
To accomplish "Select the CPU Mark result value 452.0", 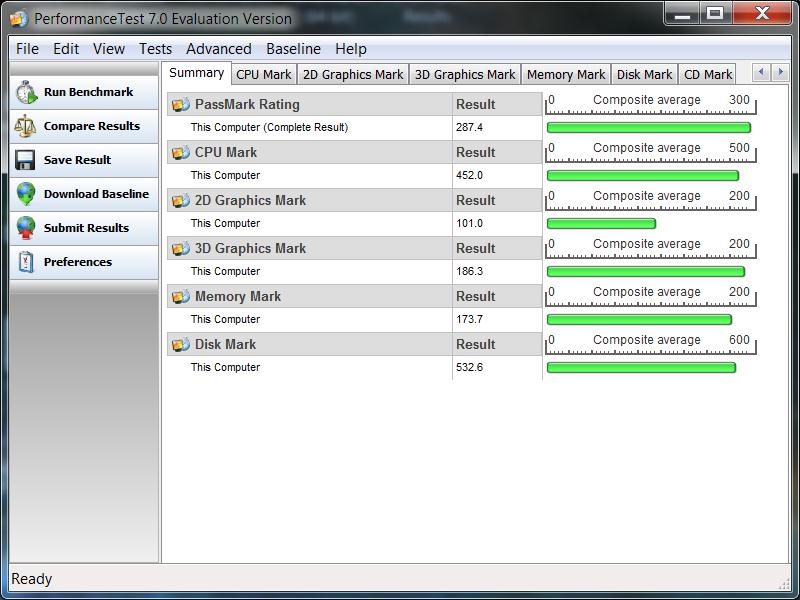I will coord(469,176).
